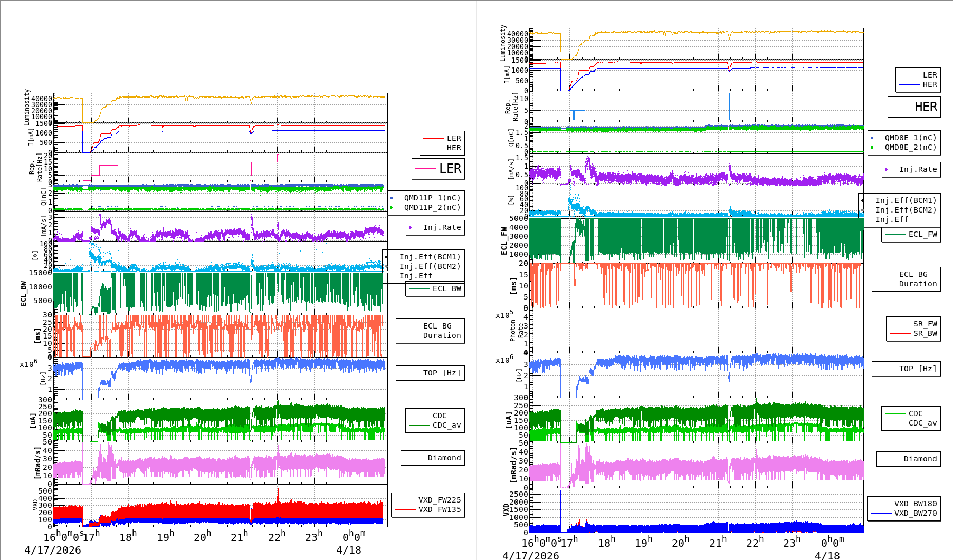Click the ECL_FW legend label

pyautogui.click(x=922, y=235)
